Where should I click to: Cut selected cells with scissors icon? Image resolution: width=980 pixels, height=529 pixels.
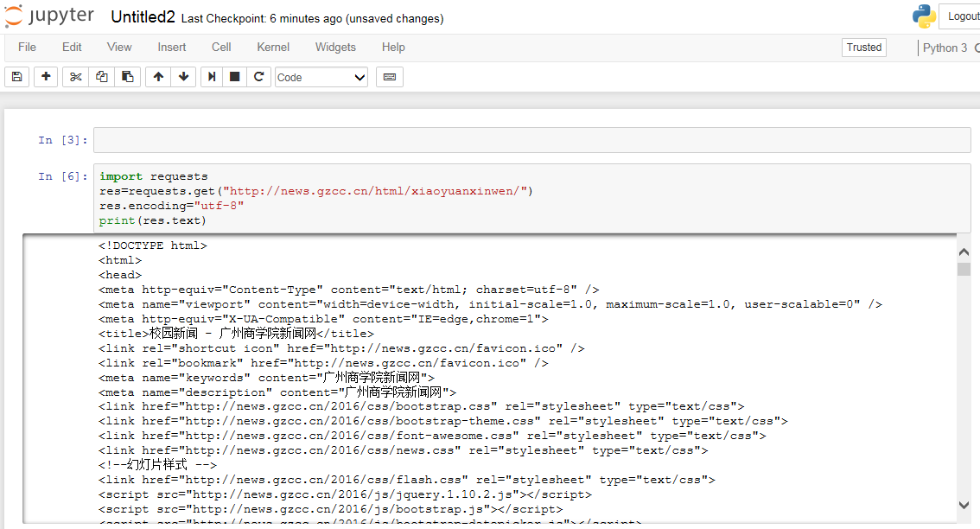(x=76, y=77)
